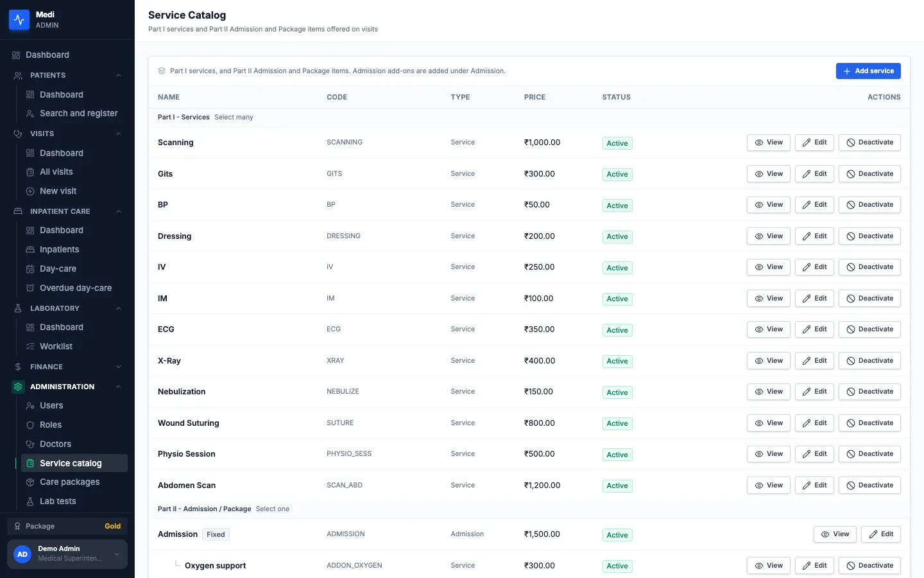Click the Dressing service name

[x=175, y=236]
